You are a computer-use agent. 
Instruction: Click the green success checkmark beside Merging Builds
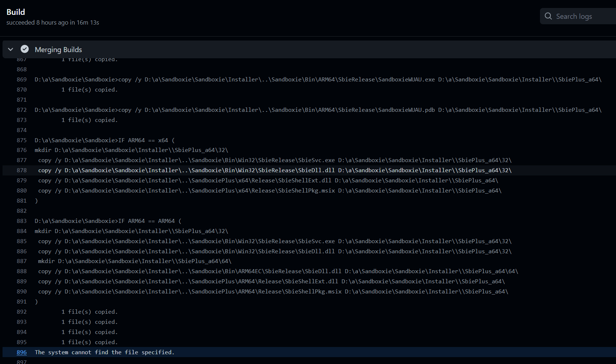(x=25, y=49)
